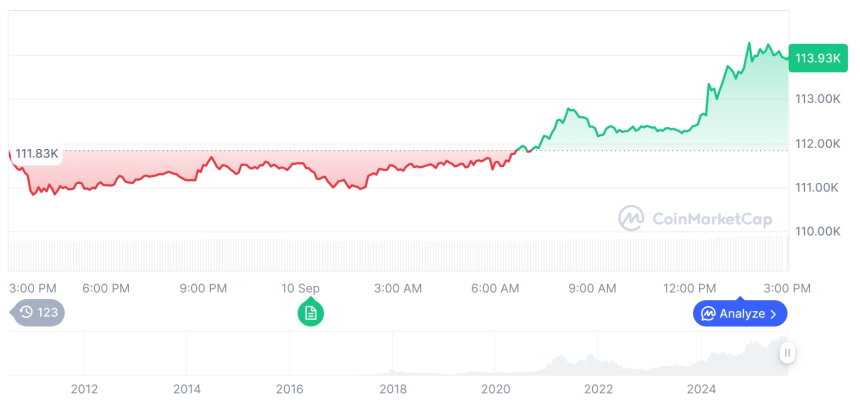This screenshot has height=401, width=860.
Task: Click the 111.83K opening price label
Action: [x=37, y=153]
